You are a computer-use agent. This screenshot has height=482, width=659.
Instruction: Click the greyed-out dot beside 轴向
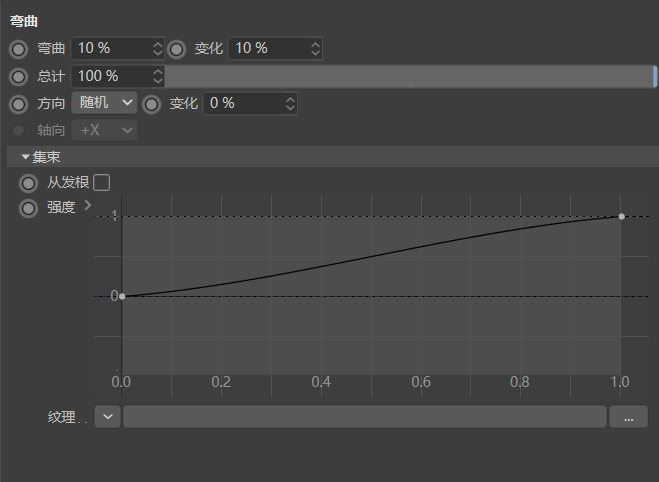[19, 130]
